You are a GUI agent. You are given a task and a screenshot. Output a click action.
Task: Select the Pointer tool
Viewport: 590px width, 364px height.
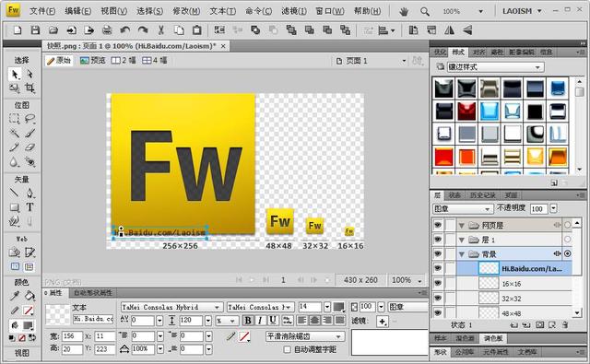[x=15, y=75]
